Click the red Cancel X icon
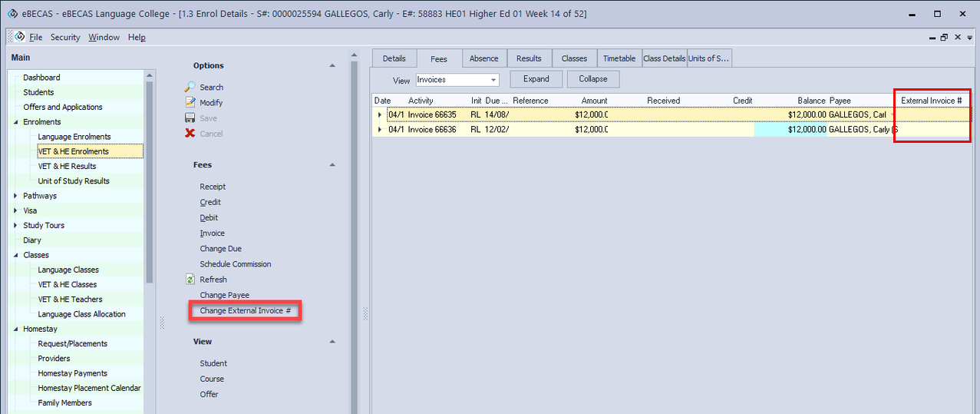Screen dimensions: 980x414 pos(190,134)
